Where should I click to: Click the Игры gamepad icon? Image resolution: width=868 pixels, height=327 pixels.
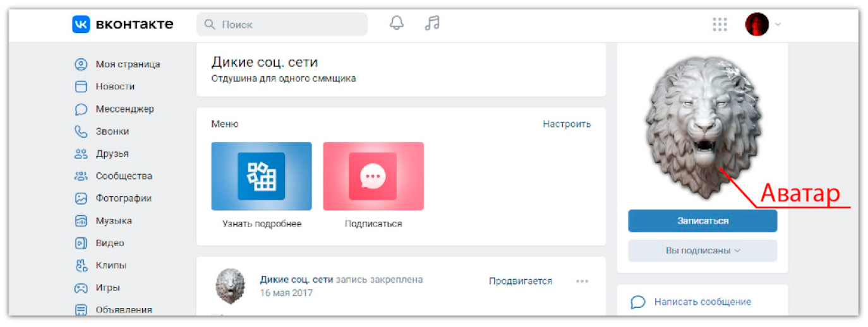tap(81, 288)
